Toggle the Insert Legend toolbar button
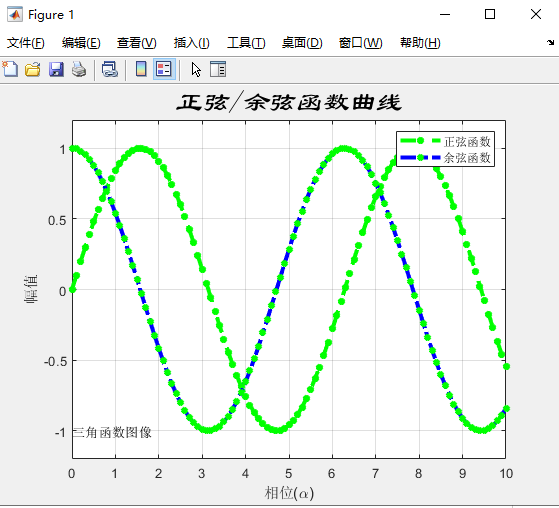559x508 pixels. tap(164, 69)
